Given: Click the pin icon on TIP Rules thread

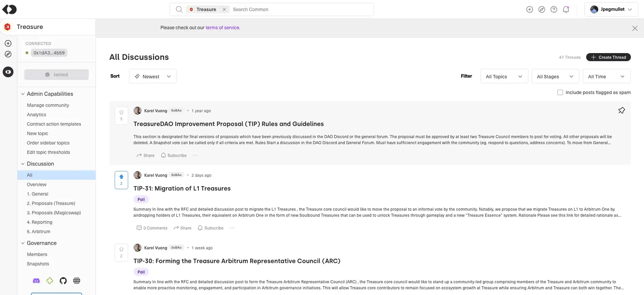Looking at the screenshot, I should (x=621, y=111).
